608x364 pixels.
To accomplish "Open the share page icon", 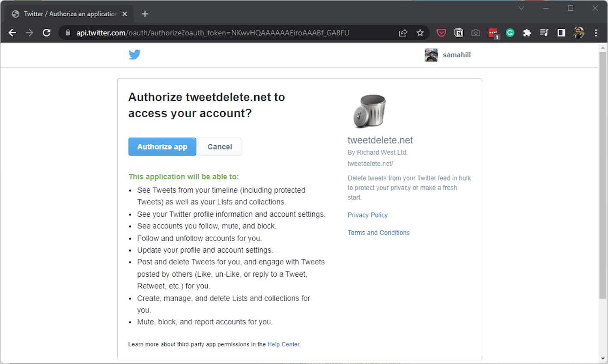I will [x=403, y=33].
